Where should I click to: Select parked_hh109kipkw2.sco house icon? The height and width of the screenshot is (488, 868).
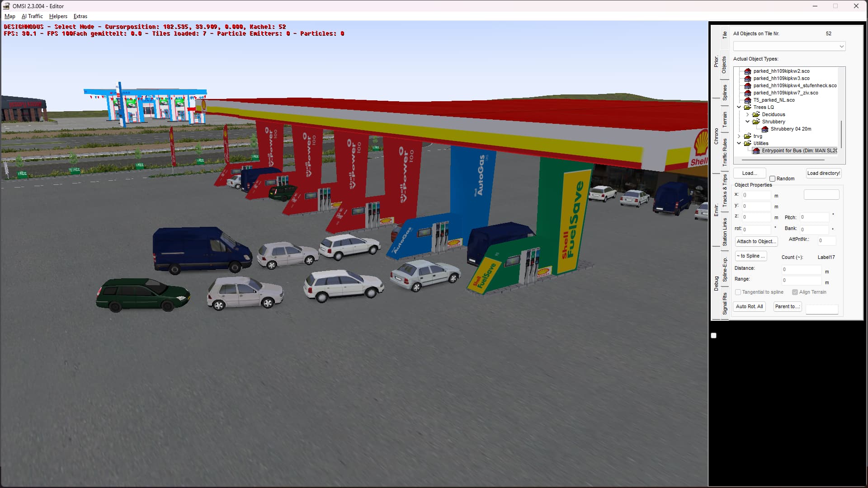(748, 71)
